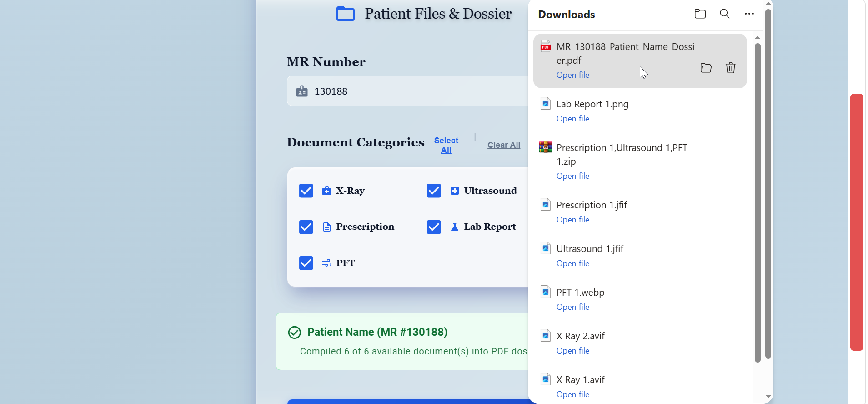Viewport: 868px width, 404px height.
Task: Click the X Ray 2.avif file icon
Action: click(x=546, y=336)
